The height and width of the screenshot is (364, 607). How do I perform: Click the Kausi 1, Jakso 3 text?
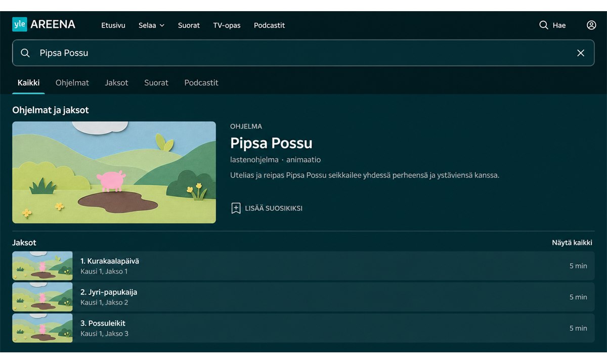(104, 334)
